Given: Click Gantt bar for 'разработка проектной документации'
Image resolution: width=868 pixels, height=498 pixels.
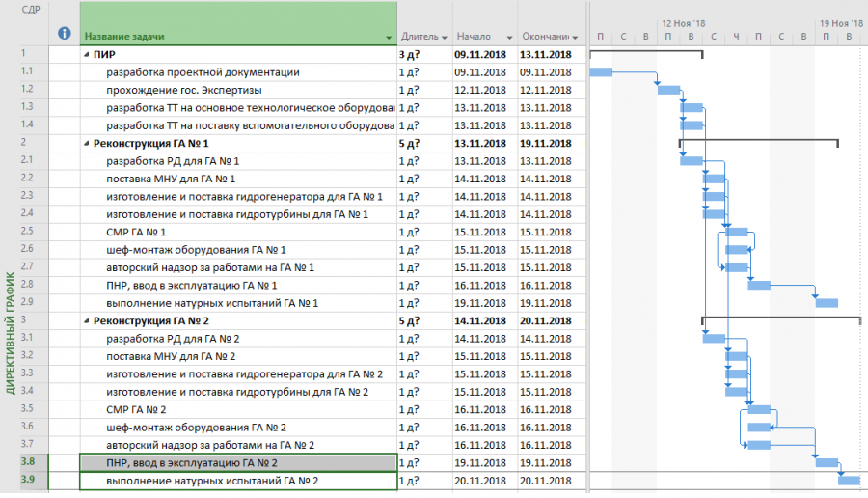Looking at the screenshot, I should 601,72.
